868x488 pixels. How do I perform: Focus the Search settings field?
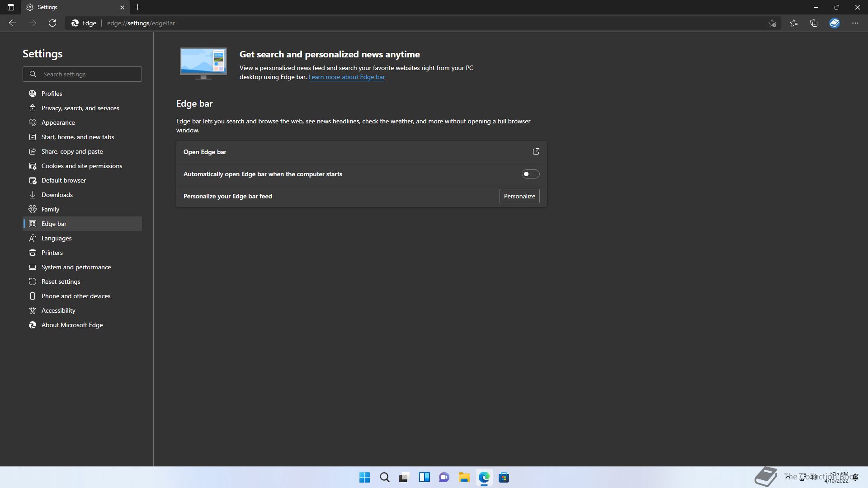(82, 74)
